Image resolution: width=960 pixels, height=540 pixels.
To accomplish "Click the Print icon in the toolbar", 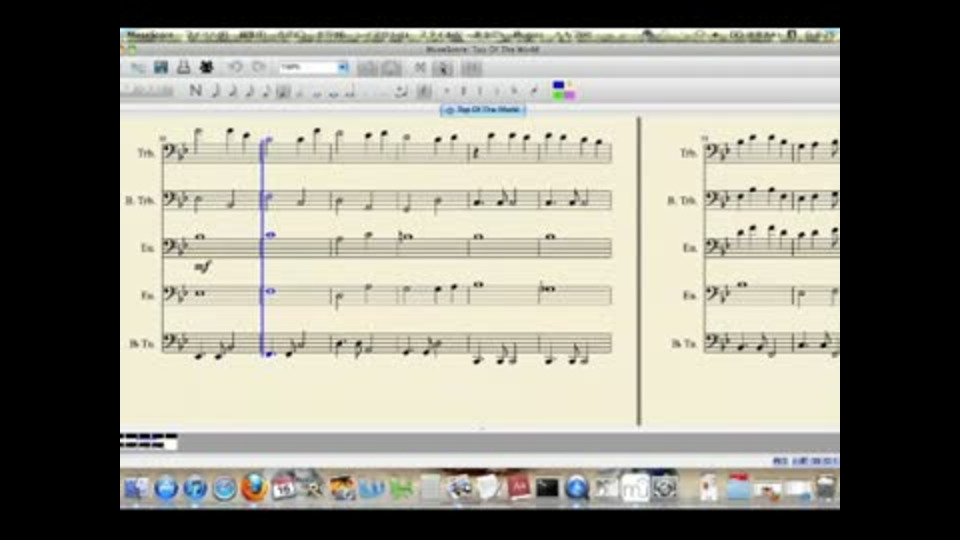I will tap(183, 67).
